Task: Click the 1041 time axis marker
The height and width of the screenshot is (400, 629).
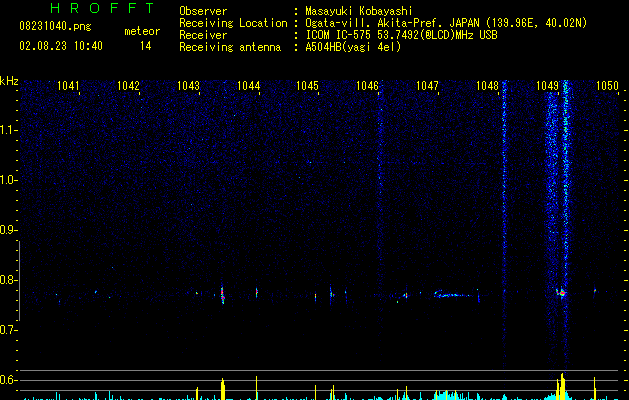Action: pos(68,86)
